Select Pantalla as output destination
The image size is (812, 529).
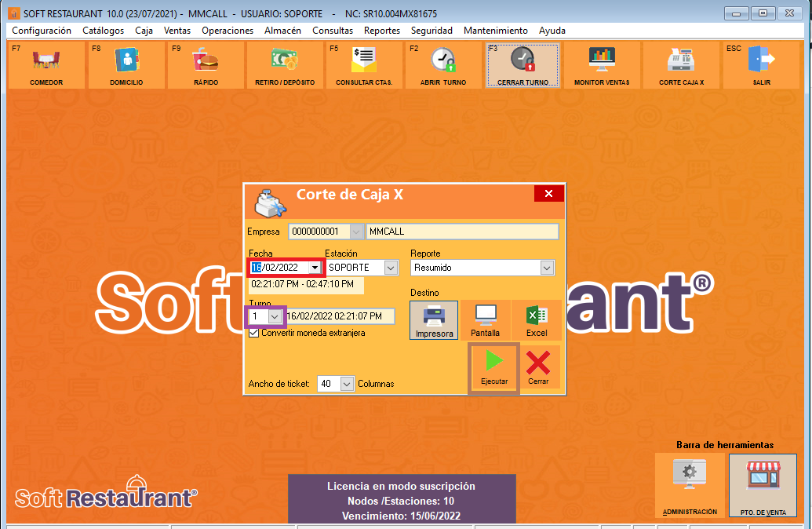486,320
